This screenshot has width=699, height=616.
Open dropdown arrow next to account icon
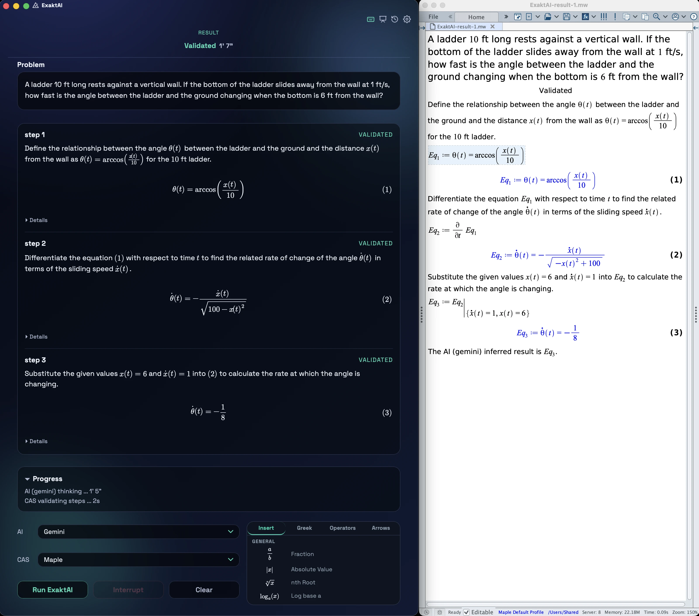coord(684,17)
